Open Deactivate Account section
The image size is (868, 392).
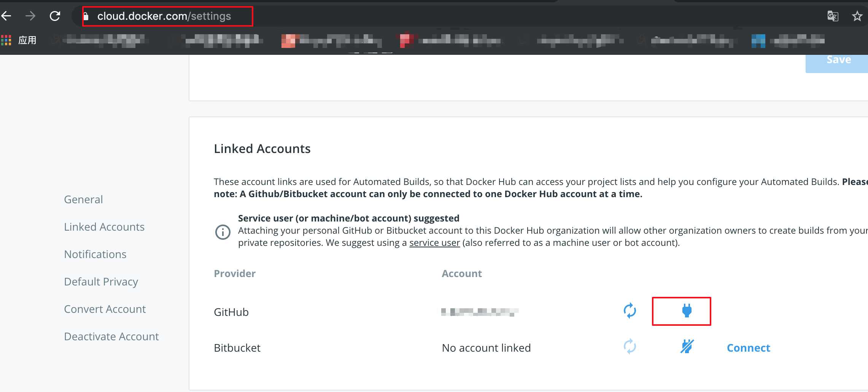[x=111, y=336]
